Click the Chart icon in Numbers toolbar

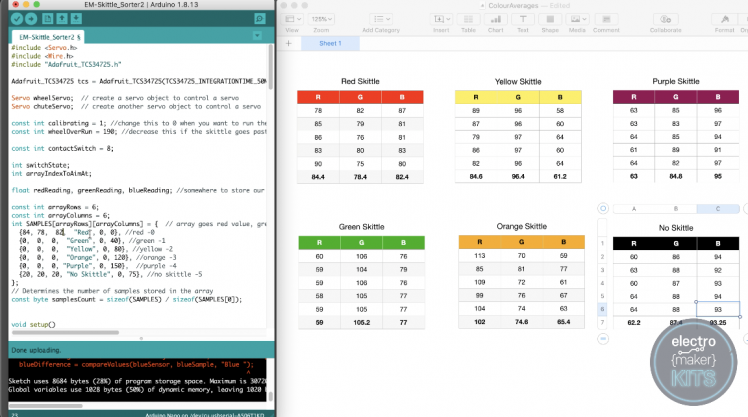[x=497, y=19]
